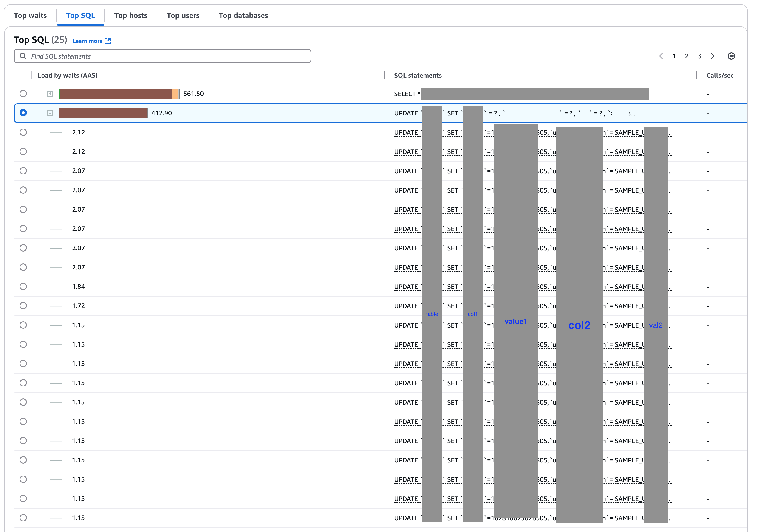Click the 412.90 load value
Image resolution: width=781 pixels, height=532 pixels.
161,113
